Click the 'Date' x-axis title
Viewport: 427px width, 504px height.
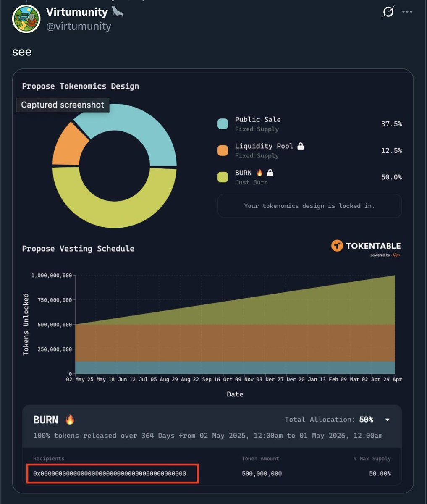click(x=235, y=394)
